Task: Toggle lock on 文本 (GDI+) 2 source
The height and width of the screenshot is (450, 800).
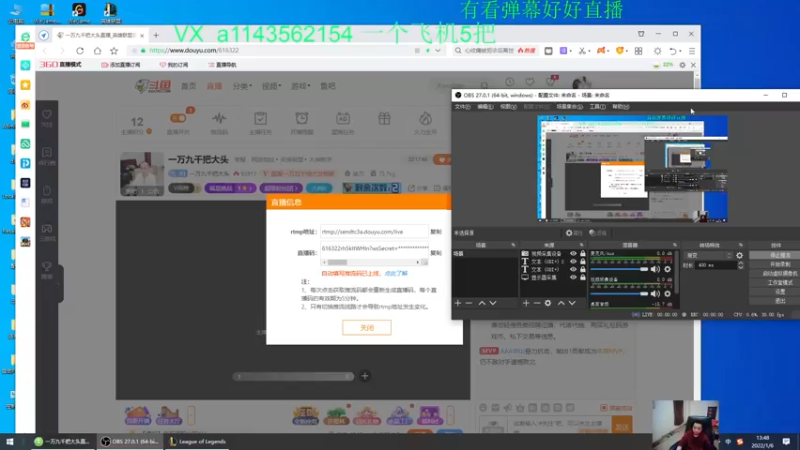Action: coord(583,261)
